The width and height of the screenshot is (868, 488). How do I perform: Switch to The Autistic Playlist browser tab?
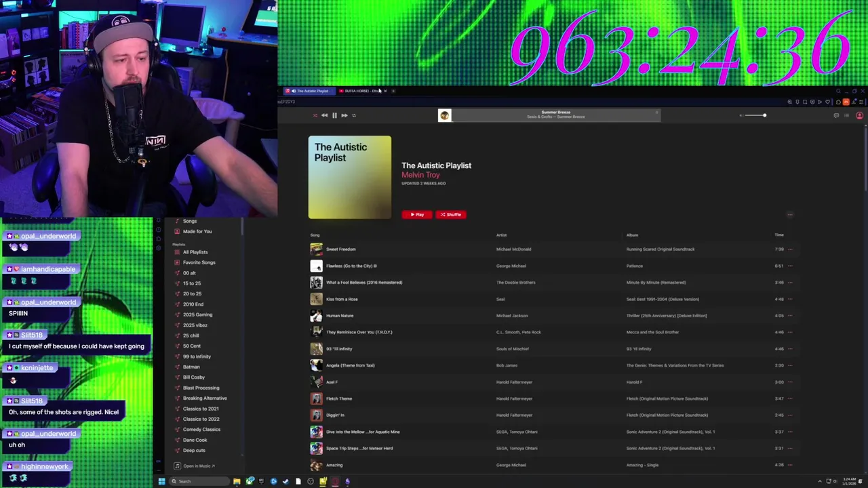[x=309, y=91]
